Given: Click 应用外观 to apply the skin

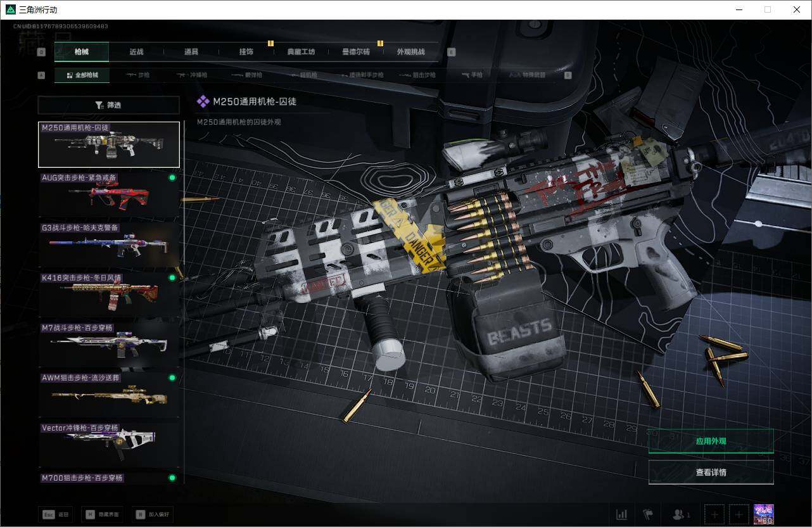Looking at the screenshot, I should point(711,441).
